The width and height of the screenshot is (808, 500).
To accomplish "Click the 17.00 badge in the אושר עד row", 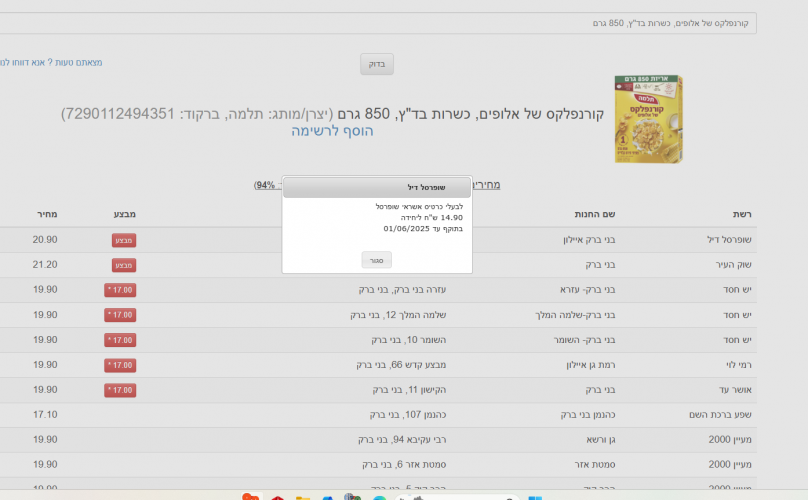I will (x=120, y=390).
